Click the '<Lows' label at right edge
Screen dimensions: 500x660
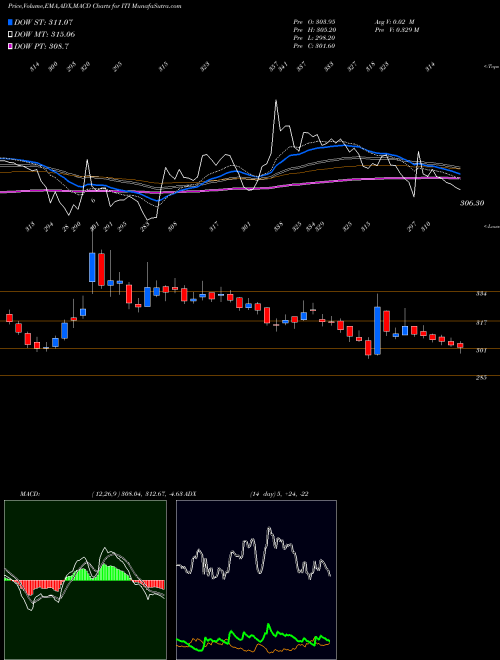pos(491,226)
